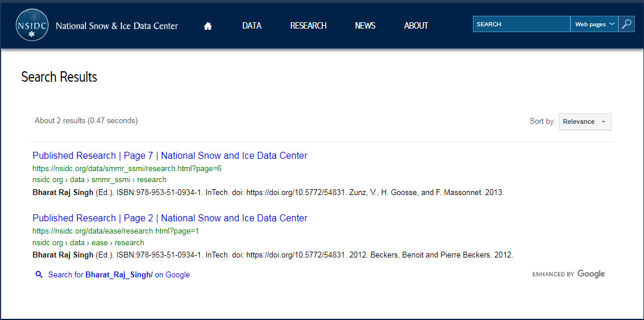Open the NEWS menu

point(365,26)
